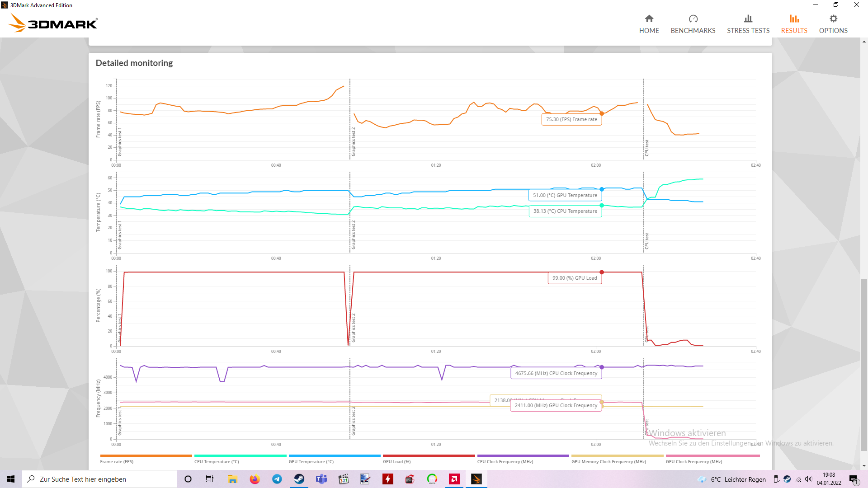Screen dimensions: 868x488
Task: Click the GPU Memory Clock Frequency legend
Action: (x=609, y=461)
